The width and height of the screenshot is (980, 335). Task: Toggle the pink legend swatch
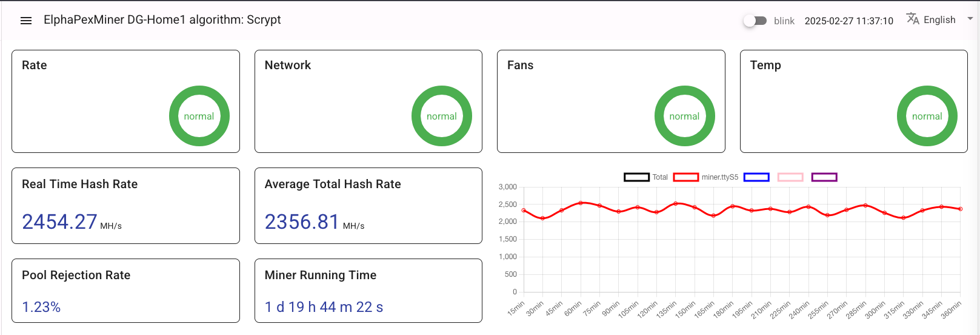click(x=790, y=177)
